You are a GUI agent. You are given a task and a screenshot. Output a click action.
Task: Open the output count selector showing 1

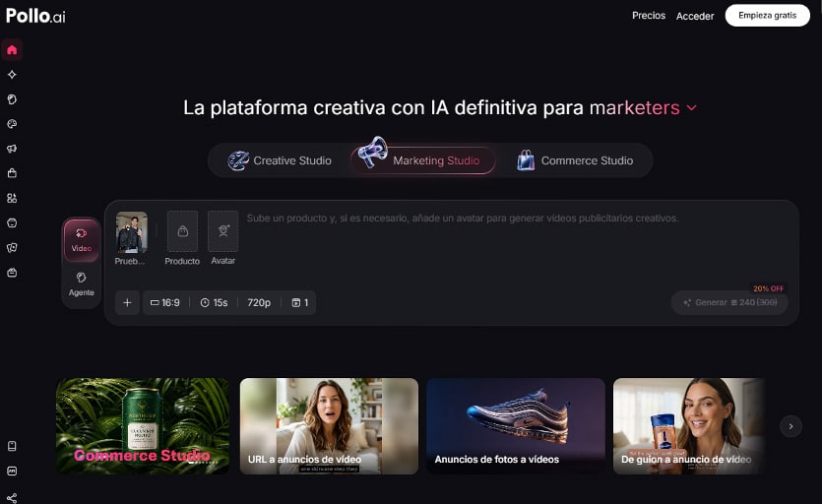click(x=300, y=302)
